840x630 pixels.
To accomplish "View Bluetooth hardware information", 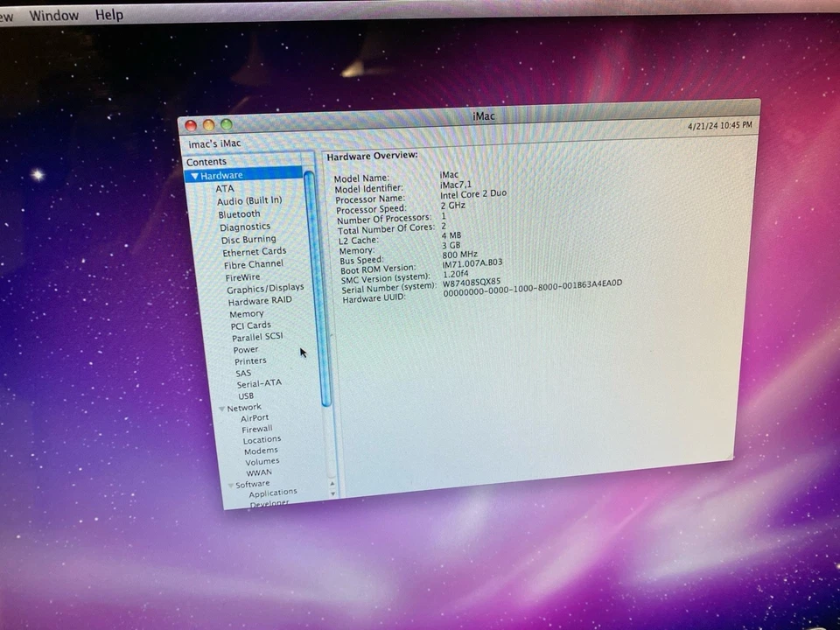I will coord(239,213).
